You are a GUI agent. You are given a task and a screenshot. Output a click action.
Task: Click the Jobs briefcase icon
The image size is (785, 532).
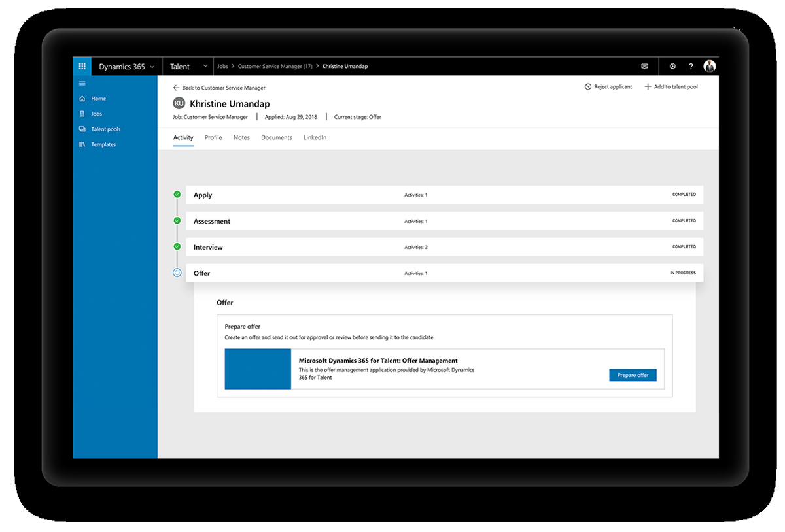click(82, 114)
